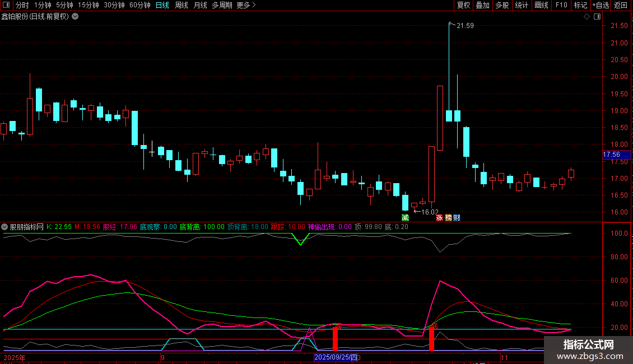Open dropdown next to 鑫铂股份 title
This screenshot has height=364, width=633.
click(75, 16)
